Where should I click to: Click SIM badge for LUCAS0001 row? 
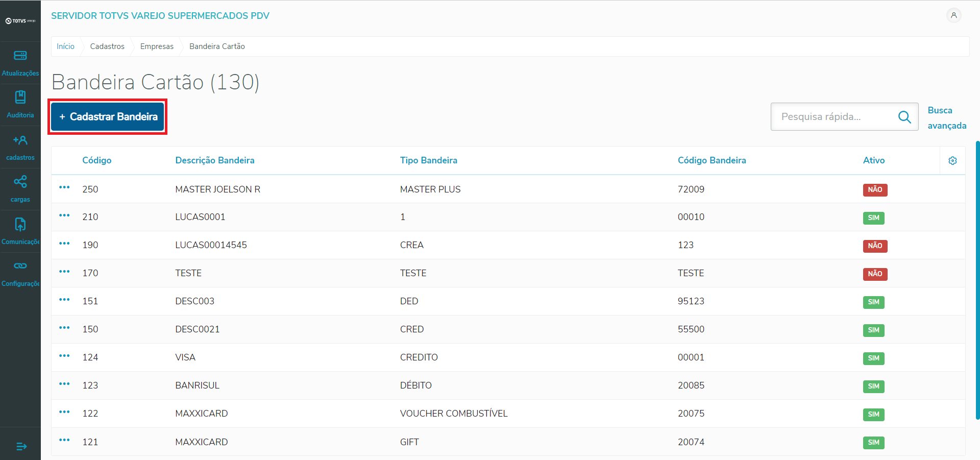tap(873, 218)
